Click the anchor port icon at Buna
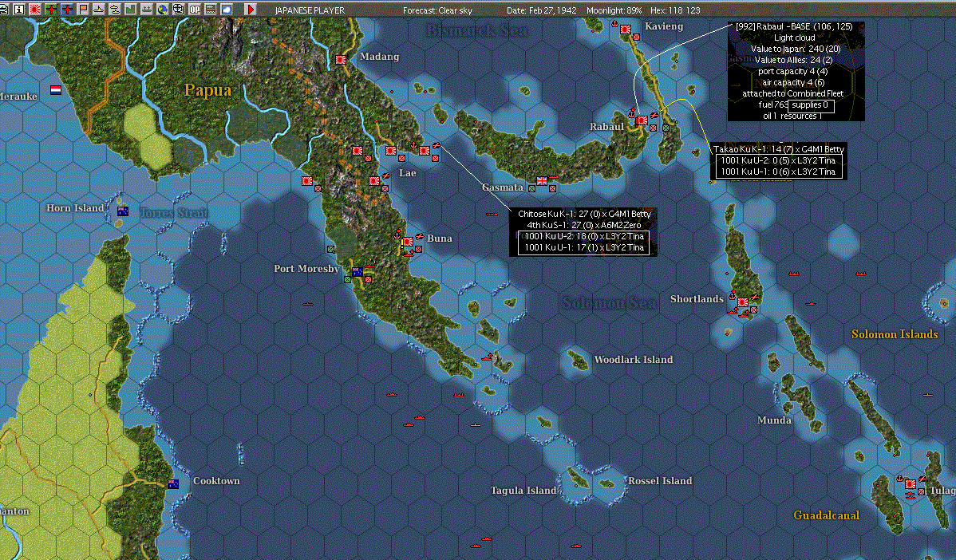The width and height of the screenshot is (956, 560). click(397, 235)
